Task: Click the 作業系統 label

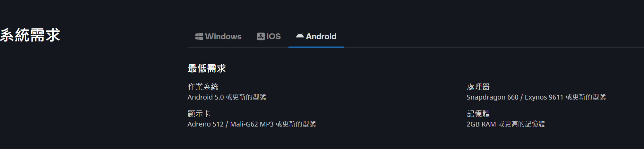Action: [x=203, y=87]
